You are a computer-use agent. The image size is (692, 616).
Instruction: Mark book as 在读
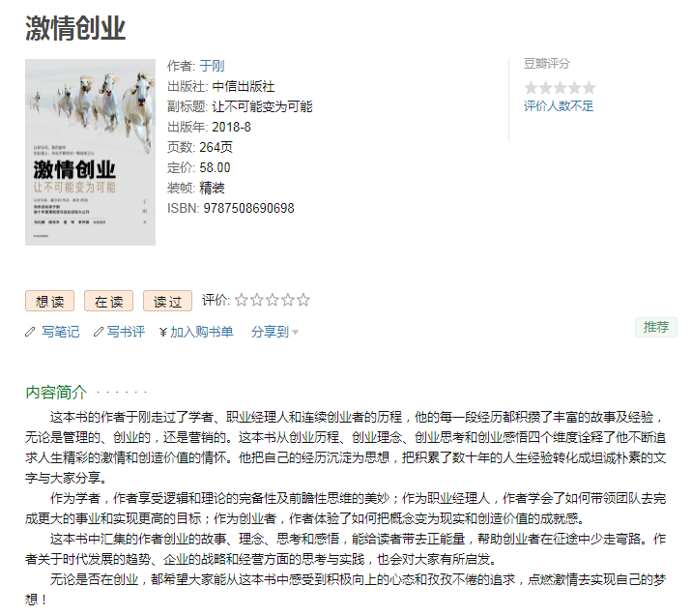click(108, 301)
